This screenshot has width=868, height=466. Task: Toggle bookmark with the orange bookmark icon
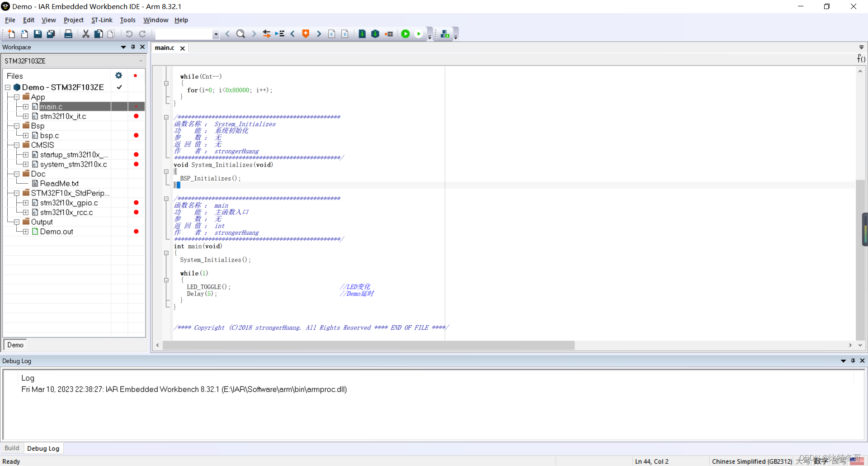coord(306,34)
